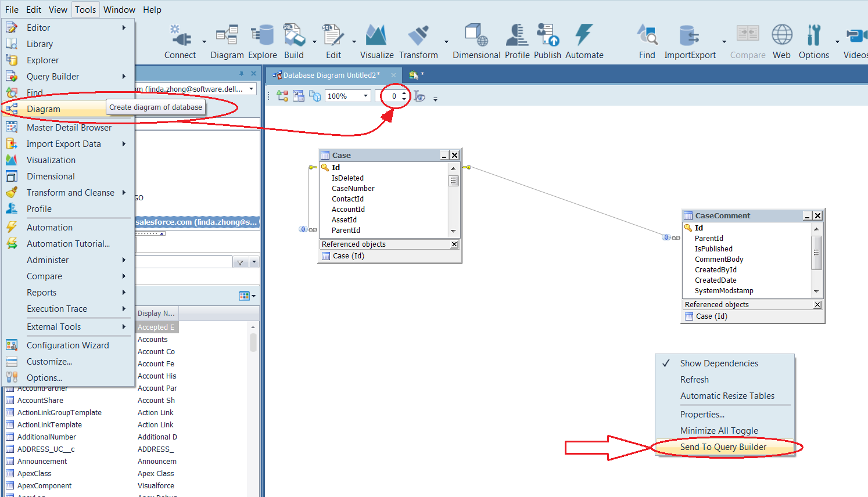Click Minimize All Toggle option

click(x=719, y=431)
